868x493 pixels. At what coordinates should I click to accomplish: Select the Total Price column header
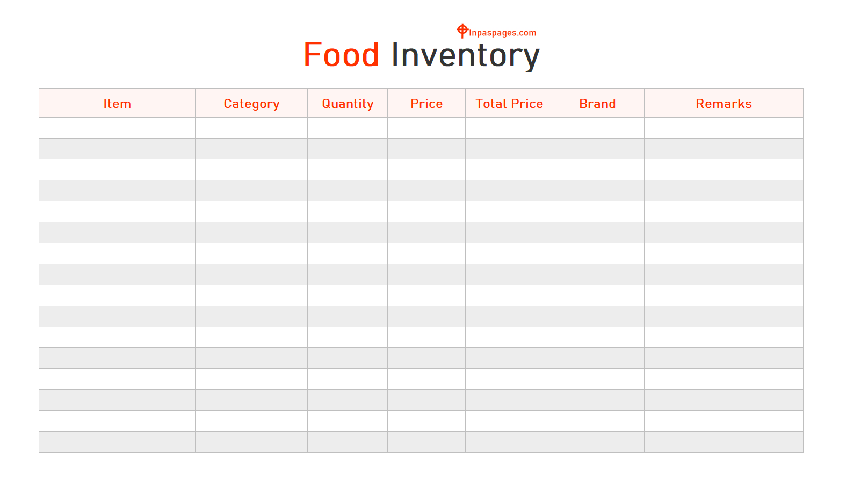tap(509, 104)
